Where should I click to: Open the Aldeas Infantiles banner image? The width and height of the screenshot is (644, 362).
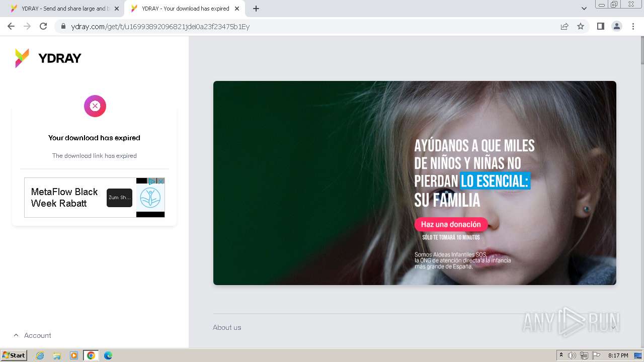coord(415,183)
